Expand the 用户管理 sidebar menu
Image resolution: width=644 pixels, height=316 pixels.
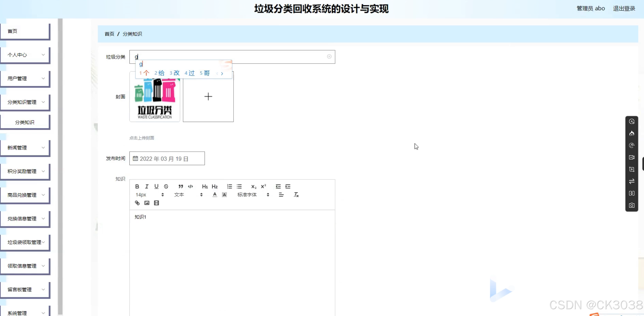point(25,79)
